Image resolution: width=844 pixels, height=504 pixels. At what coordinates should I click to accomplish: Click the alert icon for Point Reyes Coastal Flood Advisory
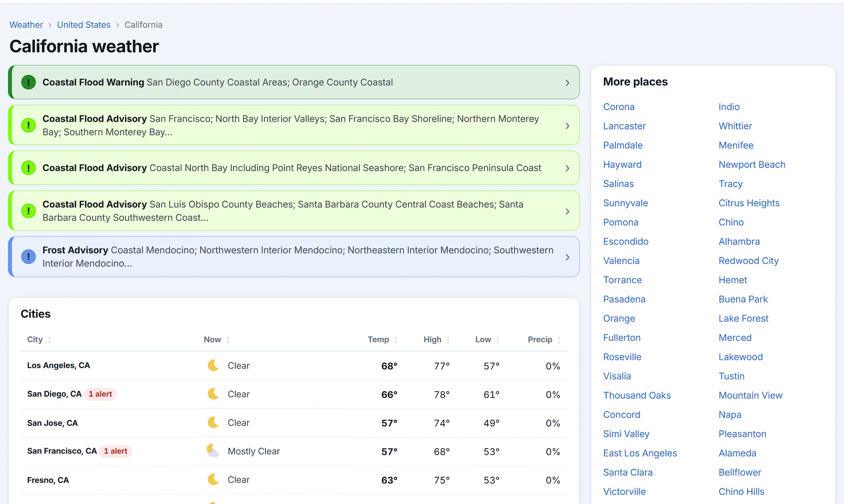tap(29, 168)
